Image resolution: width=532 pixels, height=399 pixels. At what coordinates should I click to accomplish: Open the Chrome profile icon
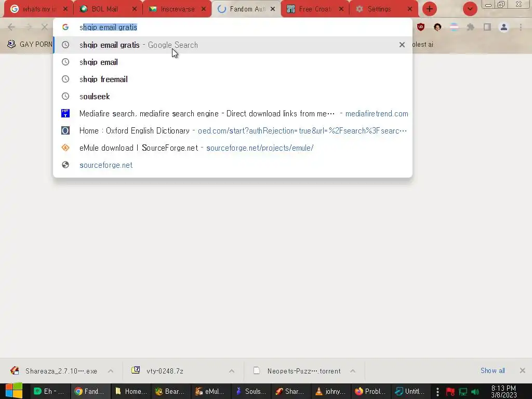click(504, 27)
